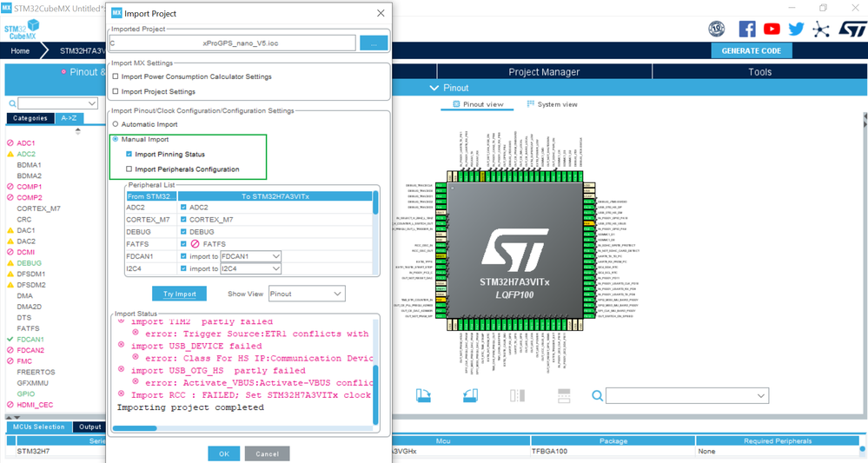Select the MCUs Selection tab

(39, 427)
